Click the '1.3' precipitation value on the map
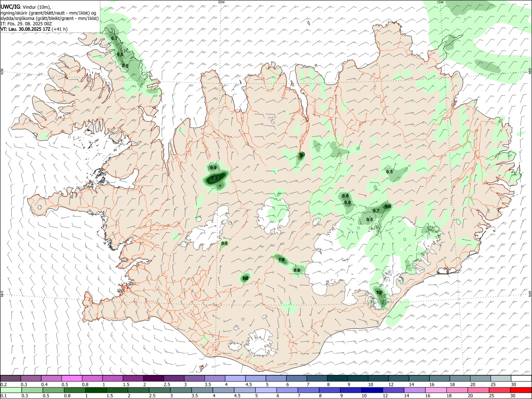532x399 pixels. point(302,154)
